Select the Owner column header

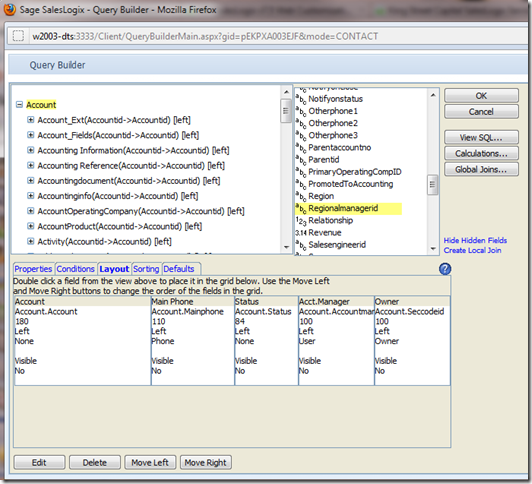(412, 302)
